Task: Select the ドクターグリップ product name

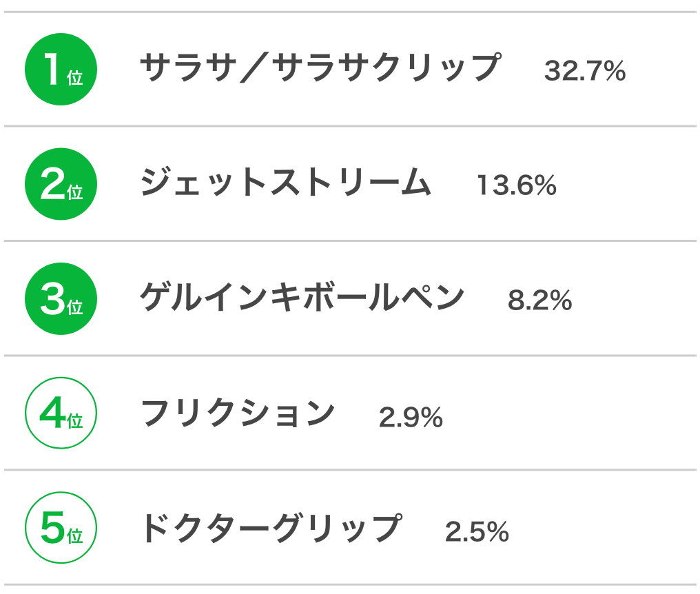Action: tap(271, 527)
